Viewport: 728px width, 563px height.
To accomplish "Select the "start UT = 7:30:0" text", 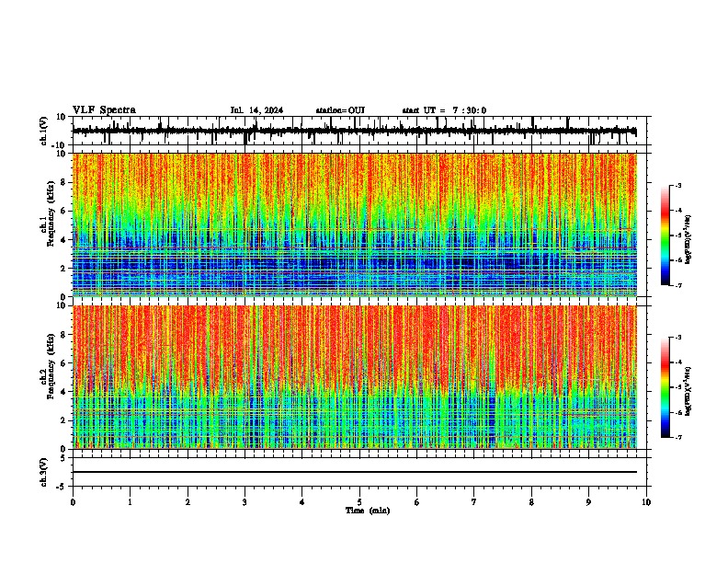I will (444, 110).
